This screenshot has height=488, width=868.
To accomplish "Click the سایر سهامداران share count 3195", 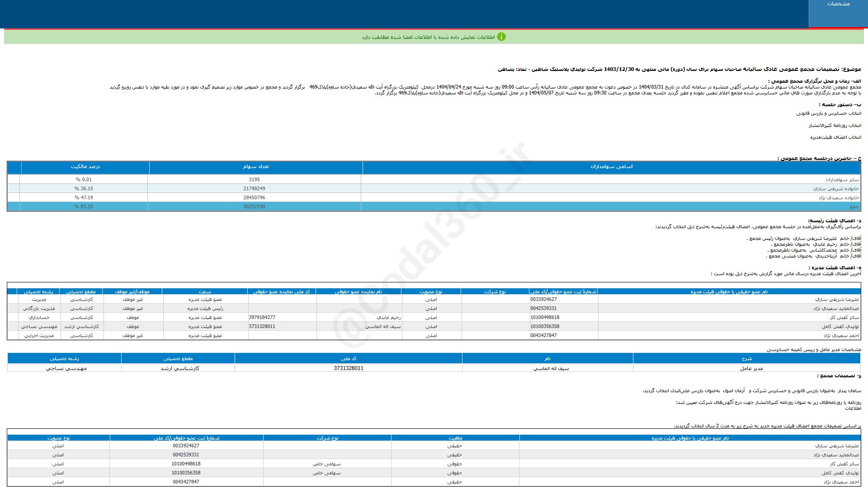I will pyautogui.click(x=254, y=179).
